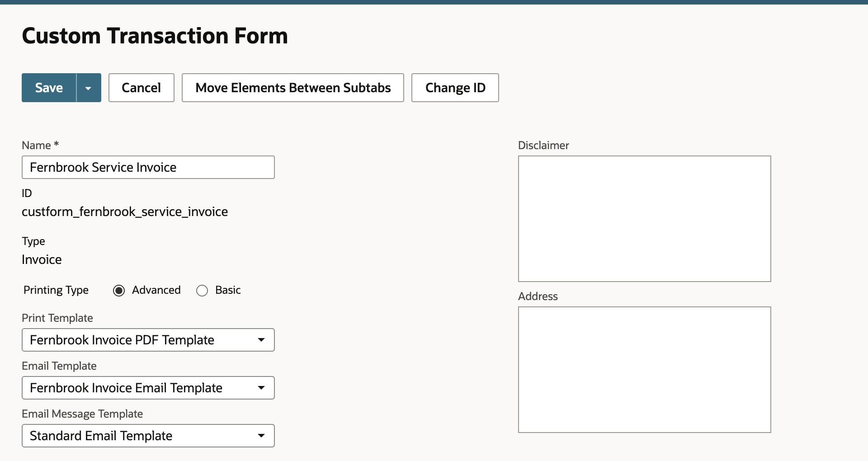Image resolution: width=868 pixels, height=461 pixels.
Task: Select the Advanced printing type radio
Action: click(x=119, y=291)
